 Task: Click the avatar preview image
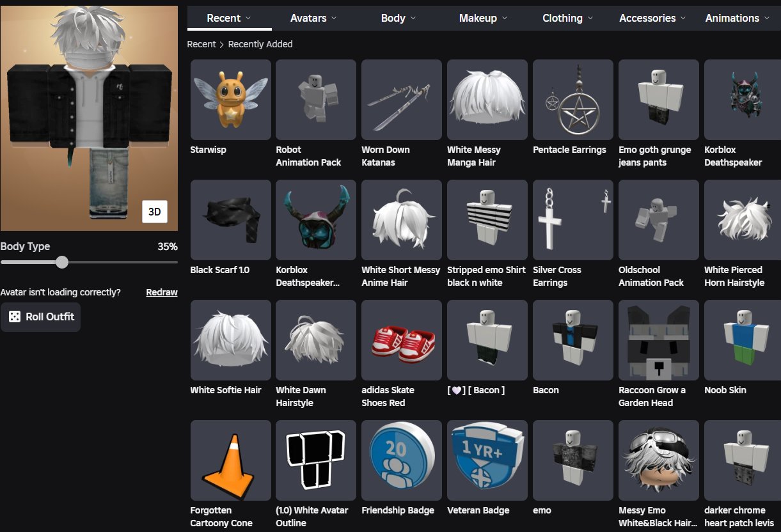coord(89,118)
